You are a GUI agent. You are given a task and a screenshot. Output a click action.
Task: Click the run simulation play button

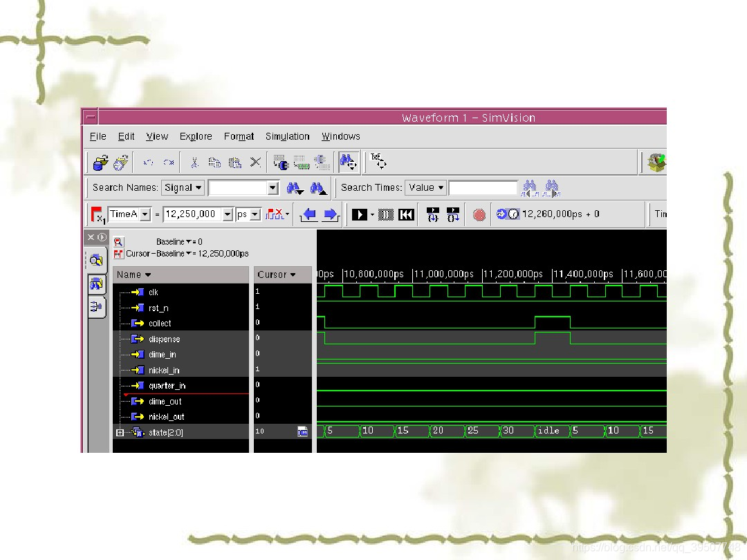359,215
